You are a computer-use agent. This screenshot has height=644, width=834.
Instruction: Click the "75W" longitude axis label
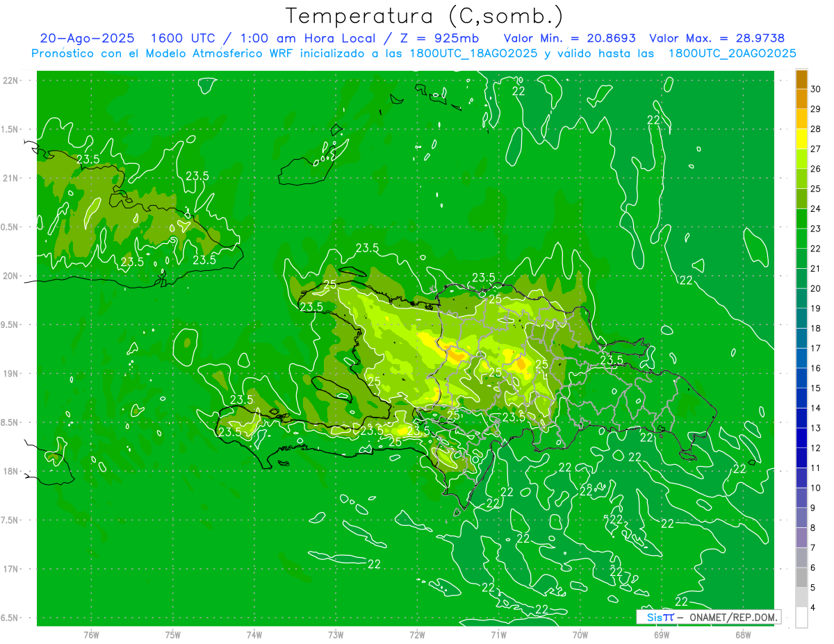click(173, 635)
